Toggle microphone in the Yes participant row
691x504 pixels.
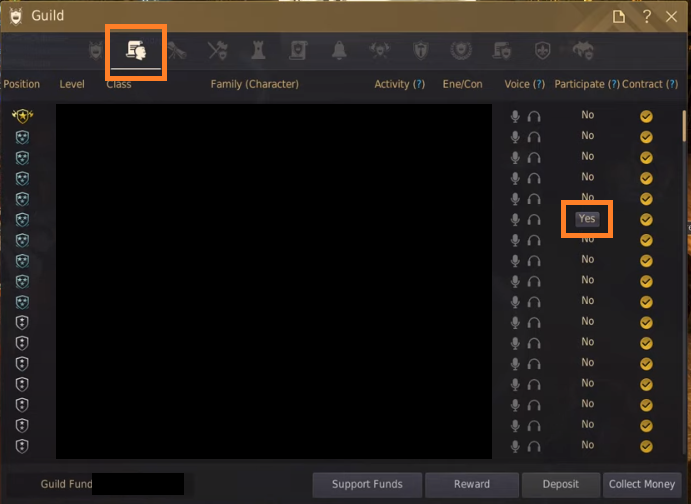coord(515,219)
